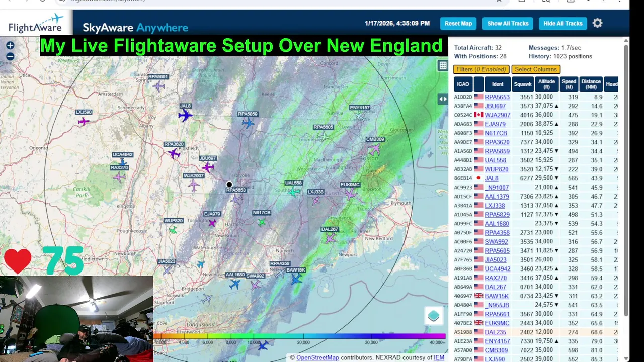Click the red heart icon
The image size is (644, 362).
pyautogui.click(x=18, y=261)
